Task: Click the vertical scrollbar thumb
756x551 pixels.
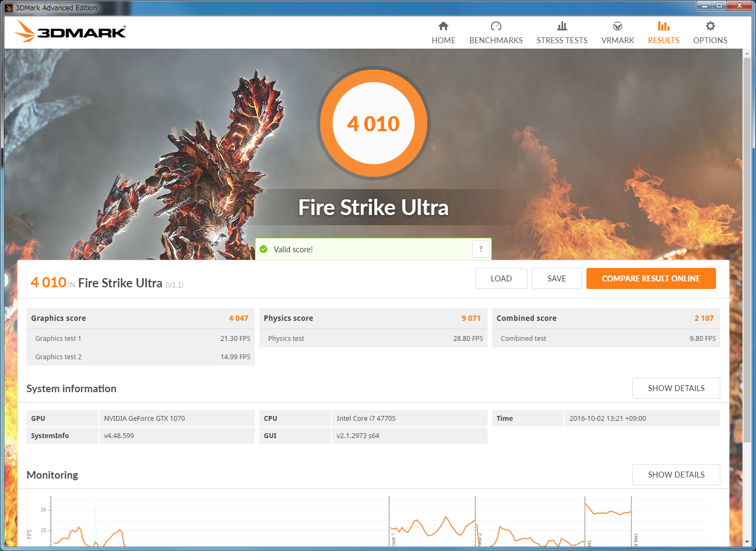Action: coord(747,251)
